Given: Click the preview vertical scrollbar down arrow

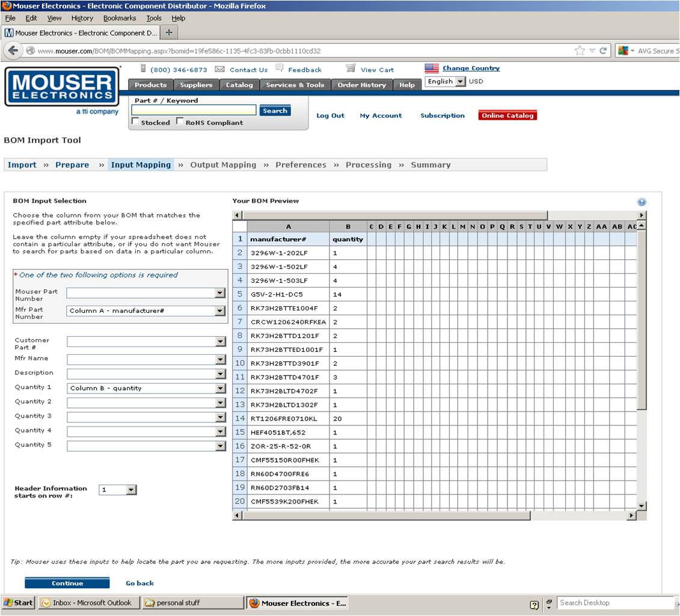Looking at the screenshot, I should pyautogui.click(x=642, y=506).
